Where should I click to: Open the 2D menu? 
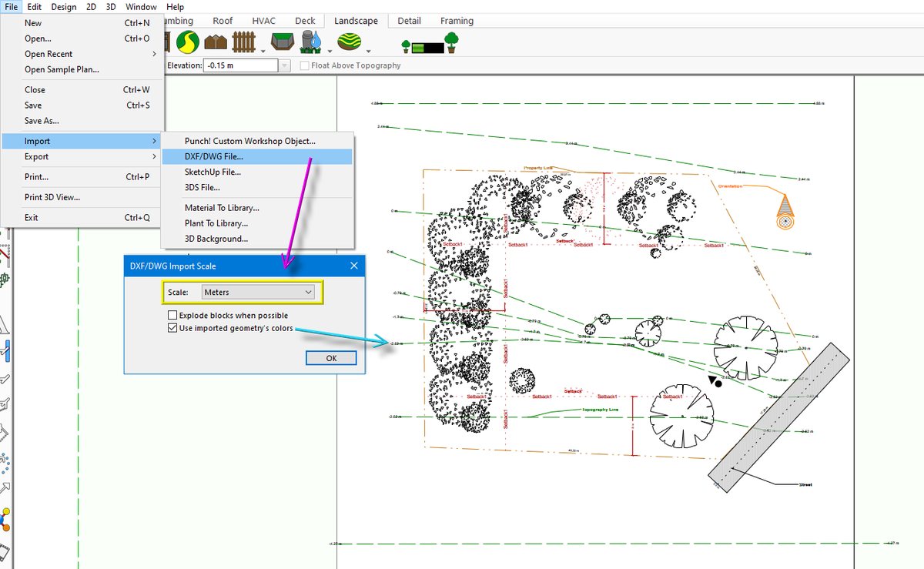click(92, 7)
